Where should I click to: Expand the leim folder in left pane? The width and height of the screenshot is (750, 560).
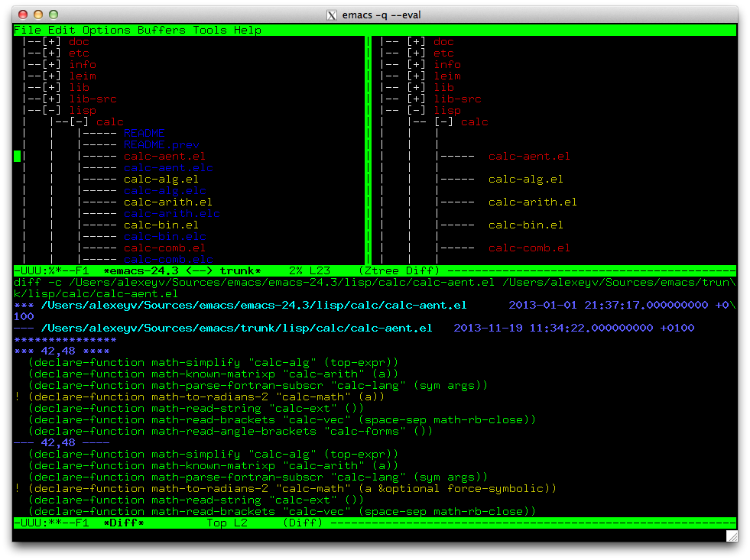coord(52,76)
